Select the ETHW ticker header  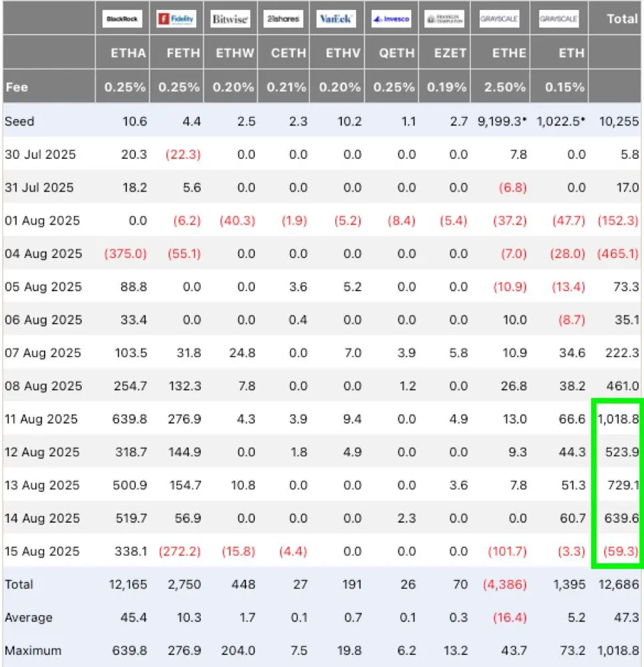pyautogui.click(x=235, y=53)
